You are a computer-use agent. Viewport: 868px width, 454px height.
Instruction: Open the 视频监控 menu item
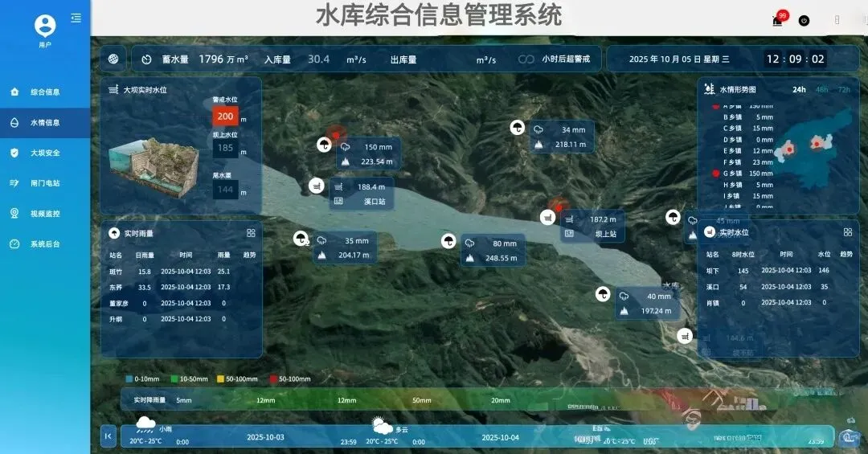point(45,214)
